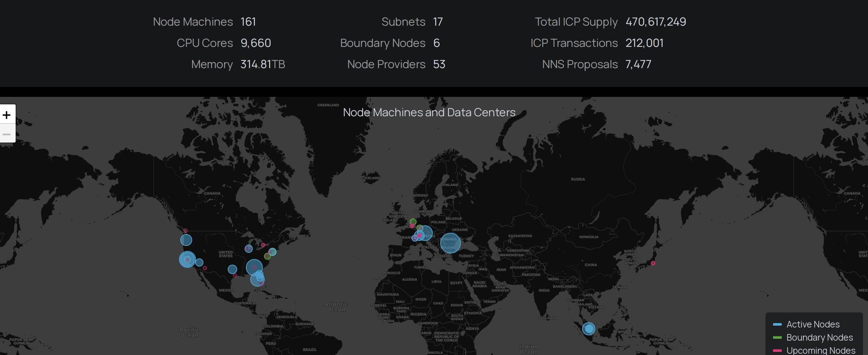The image size is (868, 355).
Task: Click the Memory value 314.81TB
Action: (263, 64)
